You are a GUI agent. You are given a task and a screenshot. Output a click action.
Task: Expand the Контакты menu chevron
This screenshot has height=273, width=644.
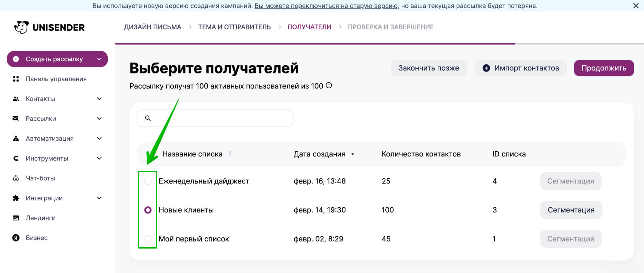pyautogui.click(x=99, y=99)
